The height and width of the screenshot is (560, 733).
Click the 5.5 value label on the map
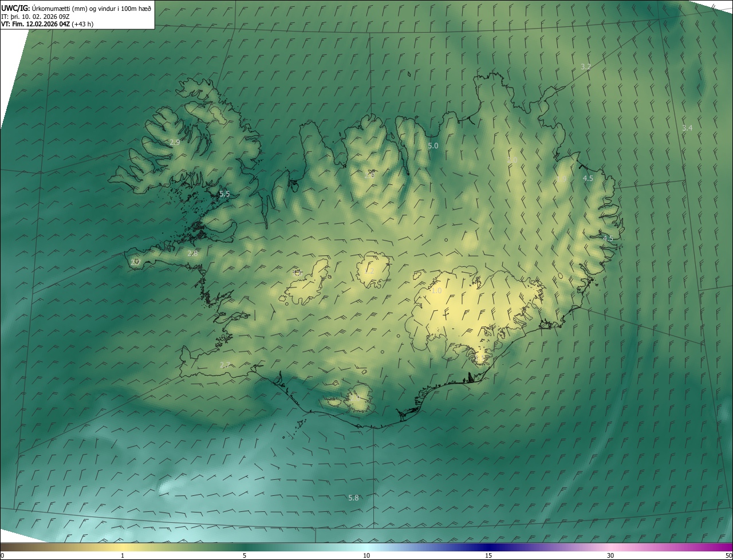(224, 194)
